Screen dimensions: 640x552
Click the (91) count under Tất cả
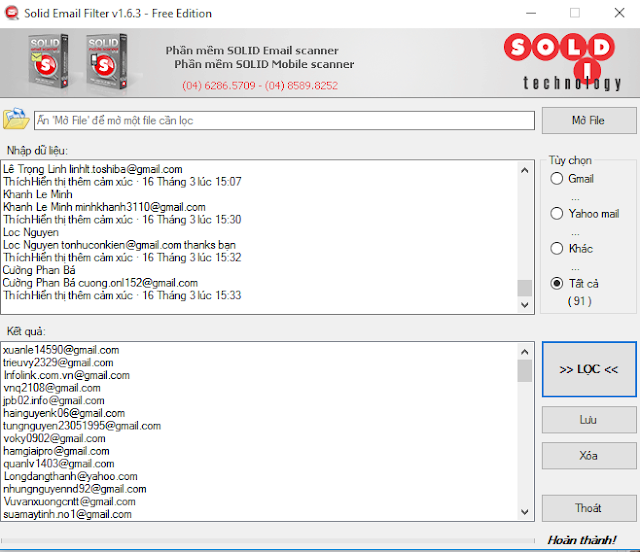580,301
